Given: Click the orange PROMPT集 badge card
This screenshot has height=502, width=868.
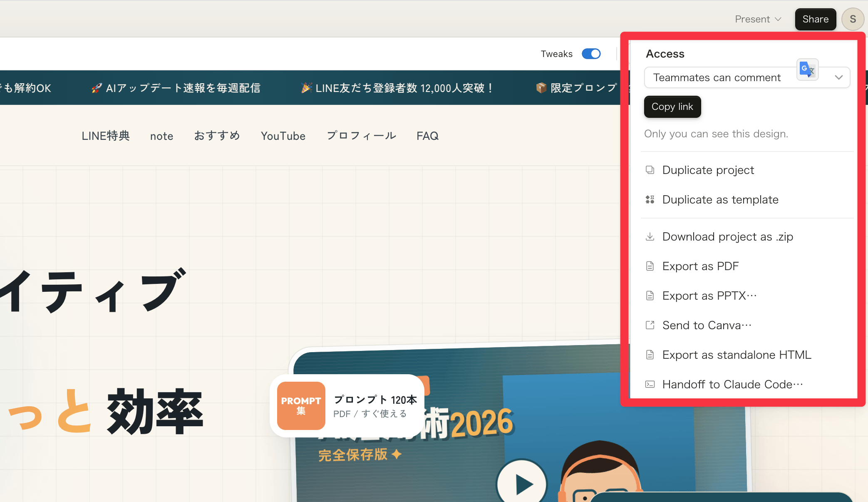Looking at the screenshot, I should click(301, 405).
